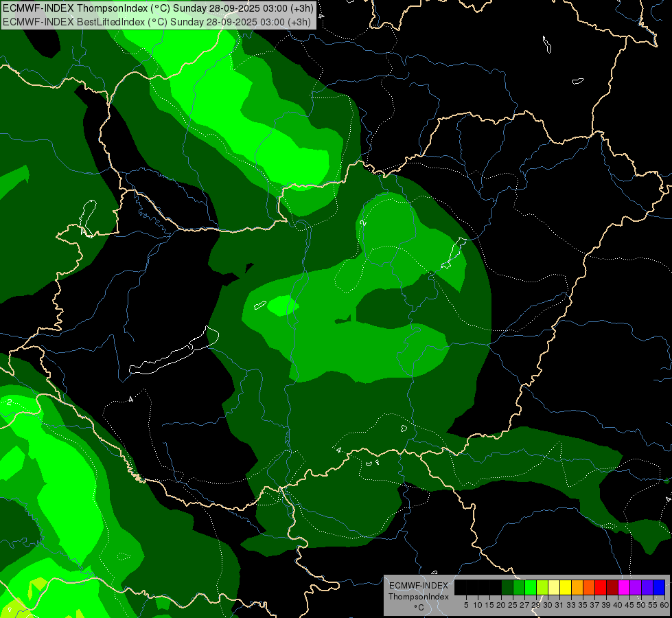
Task: Click the legend tick value 20
Action: click(502, 605)
